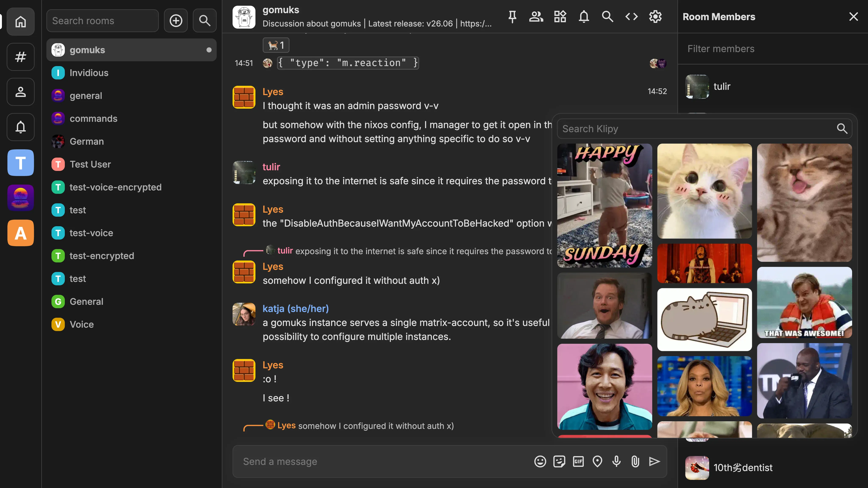Pick the That Was Awesome GIF
The width and height of the screenshot is (868, 488).
pos(804,303)
